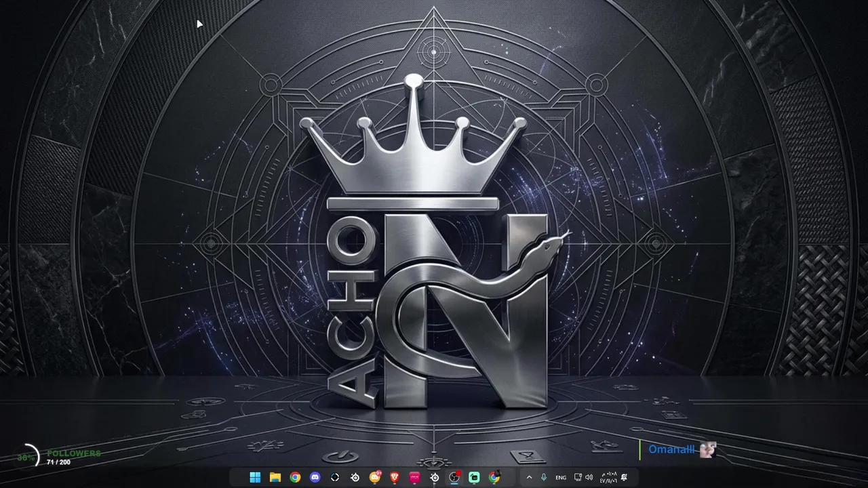Open the pink app icon in the taskbar

click(414, 477)
